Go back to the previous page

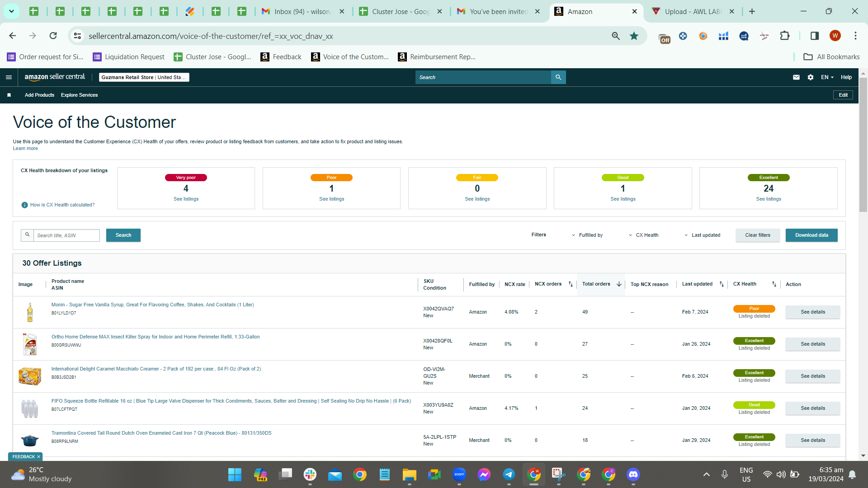(13, 36)
